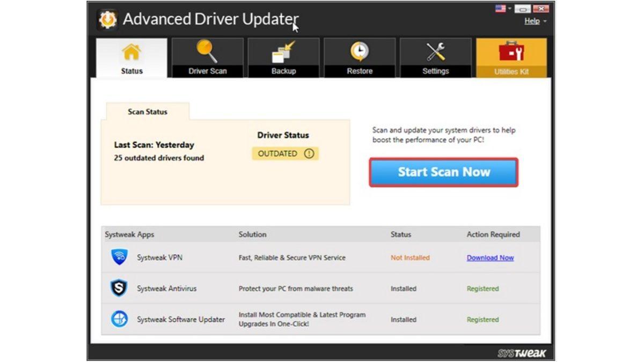644x362 pixels.
Task: Click the Systweak Software Updater icon
Action: point(119,319)
